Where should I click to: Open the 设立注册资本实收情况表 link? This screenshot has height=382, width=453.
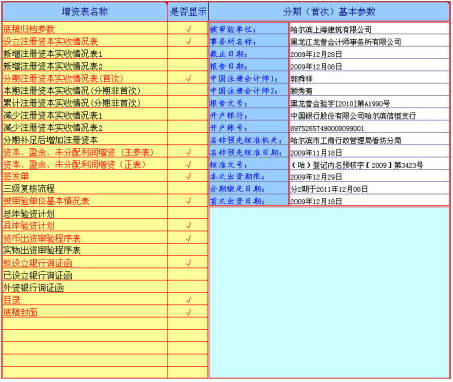[x=50, y=41]
